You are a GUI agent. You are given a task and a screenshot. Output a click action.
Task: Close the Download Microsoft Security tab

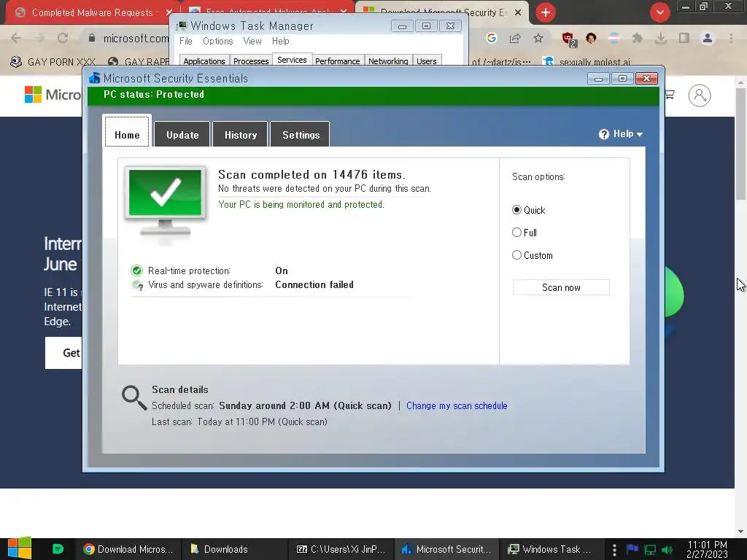click(518, 12)
